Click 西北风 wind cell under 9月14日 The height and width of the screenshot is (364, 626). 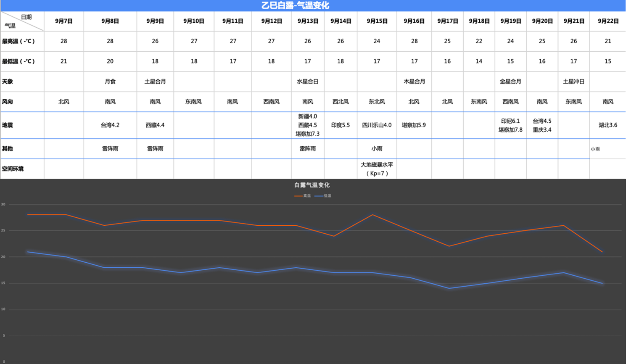341,102
